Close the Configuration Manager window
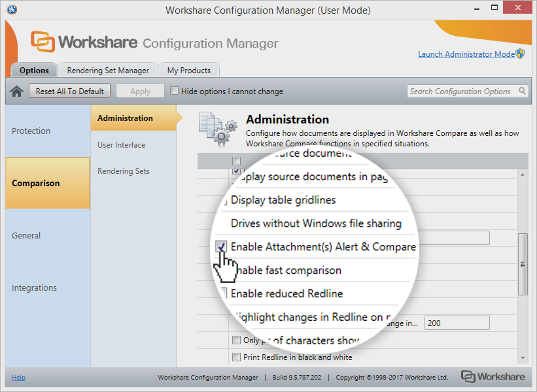537x392 pixels. click(517, 8)
